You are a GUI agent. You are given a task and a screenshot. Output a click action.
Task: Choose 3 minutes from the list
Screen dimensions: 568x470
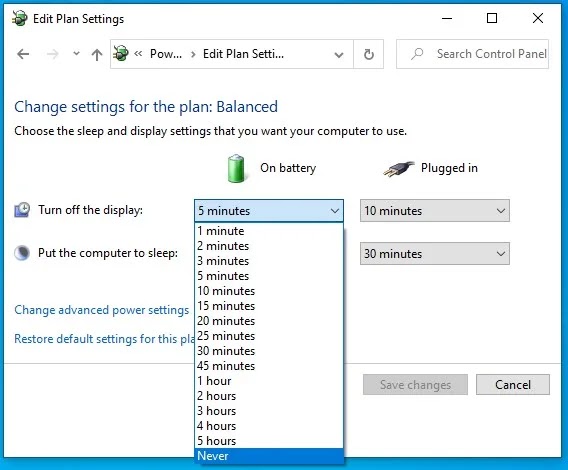point(269,261)
